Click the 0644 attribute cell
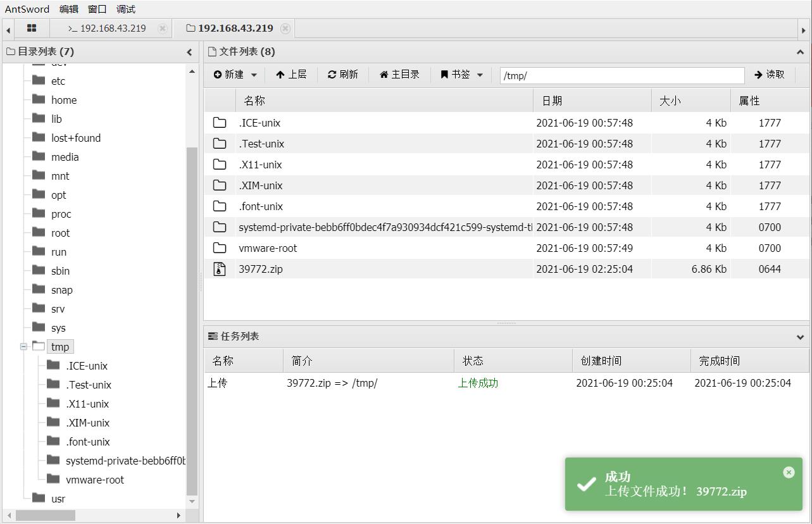Viewport: 812px width, 524px height. click(x=770, y=269)
